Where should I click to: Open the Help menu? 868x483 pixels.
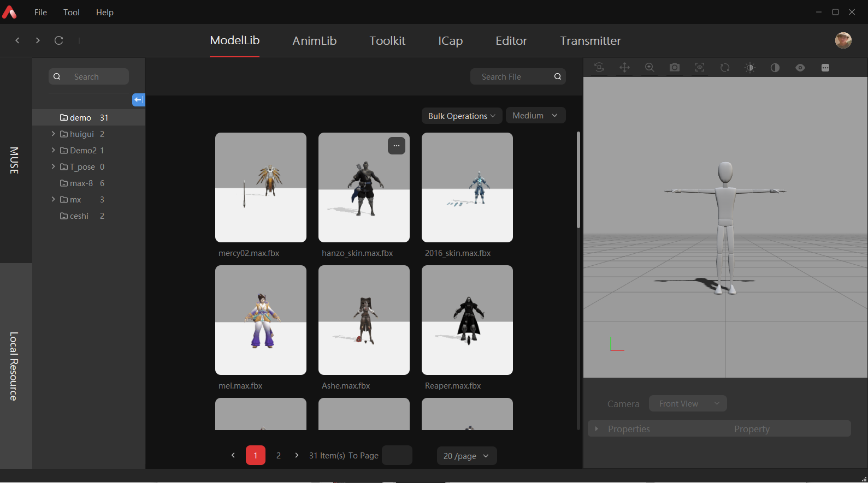[x=105, y=12]
